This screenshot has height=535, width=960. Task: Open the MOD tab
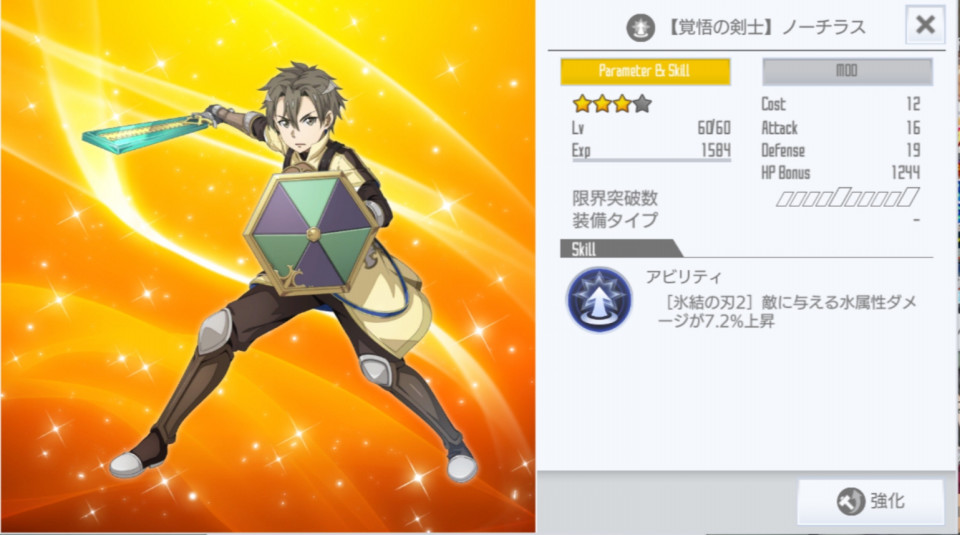coord(847,71)
